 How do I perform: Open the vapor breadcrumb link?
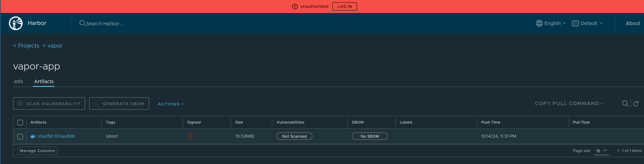click(x=52, y=46)
